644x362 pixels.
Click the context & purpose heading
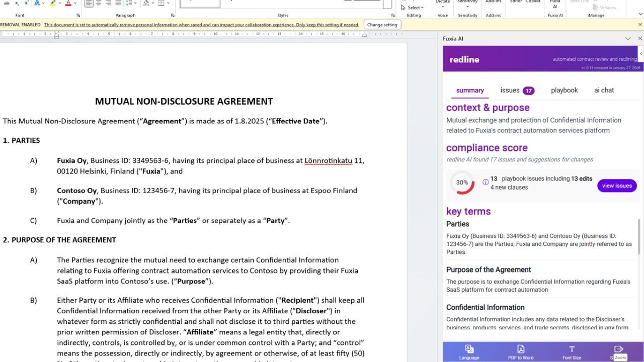488,108
